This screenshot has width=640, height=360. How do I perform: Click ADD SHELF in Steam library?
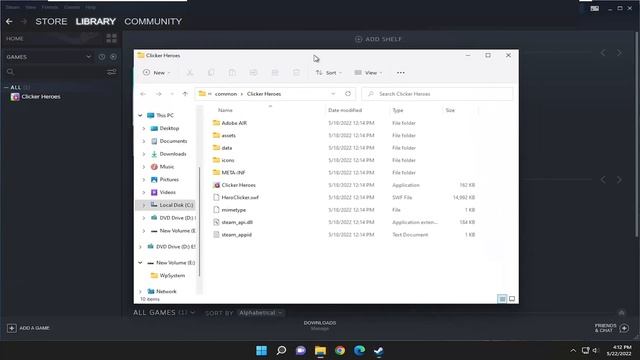pyautogui.click(x=378, y=39)
